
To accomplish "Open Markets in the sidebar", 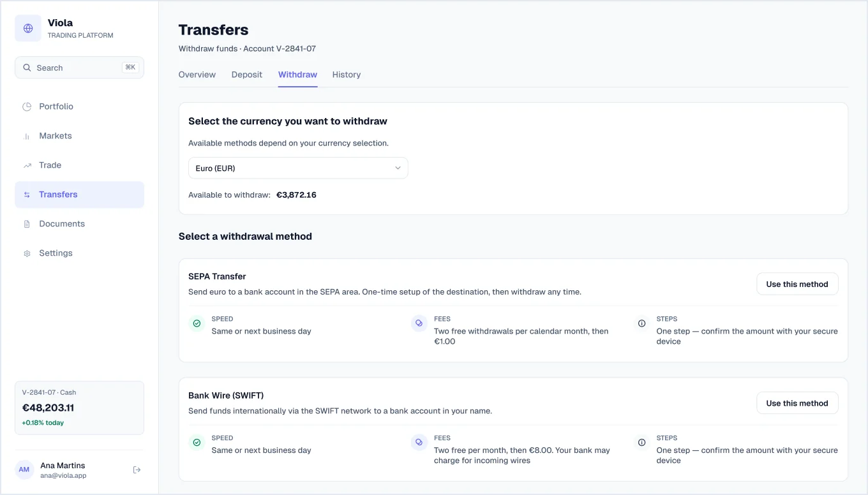I will coord(80,136).
